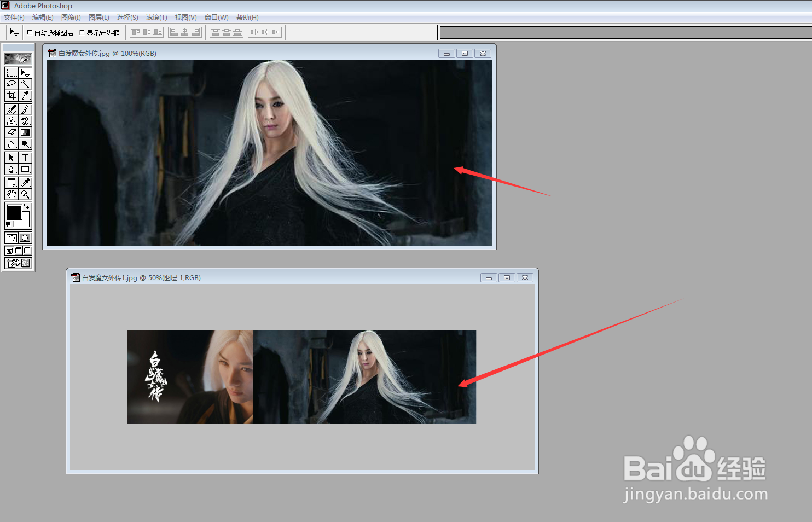Swap foreground and background colors
Viewport: 812px width, 522px height.
tap(26, 206)
